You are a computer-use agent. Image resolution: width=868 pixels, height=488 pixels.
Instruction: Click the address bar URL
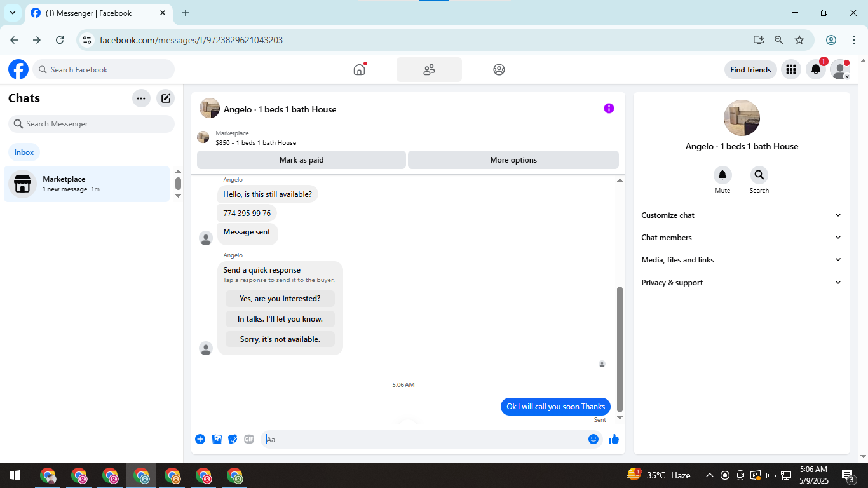pos(191,40)
